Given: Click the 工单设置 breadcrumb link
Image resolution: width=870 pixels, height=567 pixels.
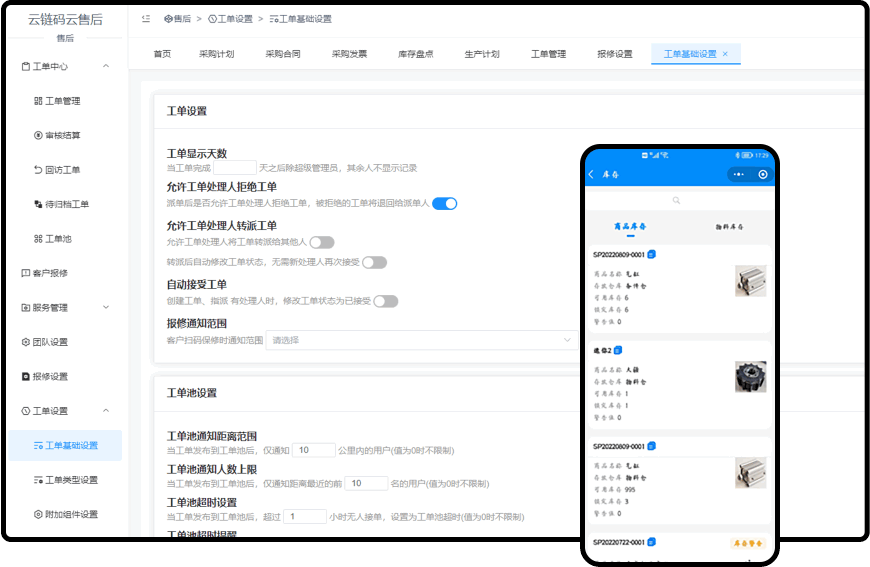Looking at the screenshot, I should point(234,19).
